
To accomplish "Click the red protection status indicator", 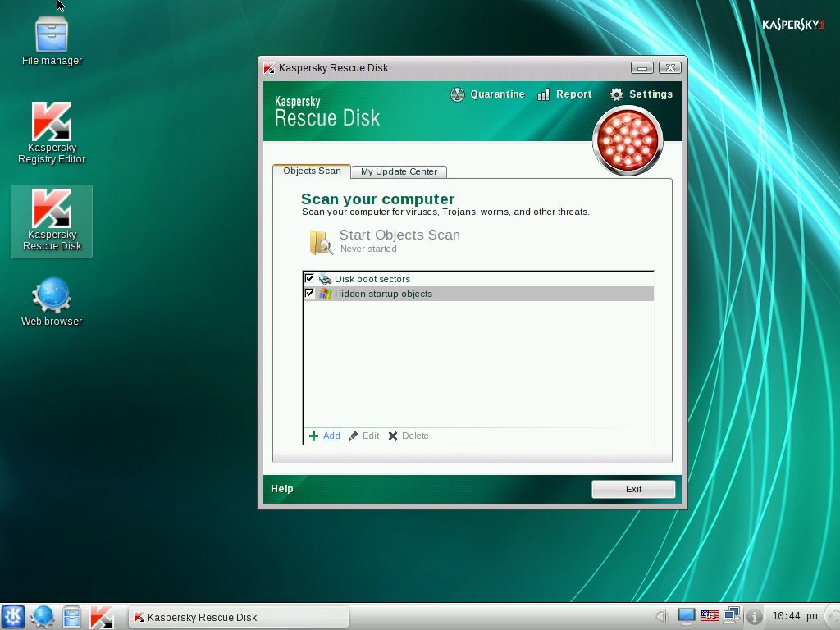I will coord(628,141).
